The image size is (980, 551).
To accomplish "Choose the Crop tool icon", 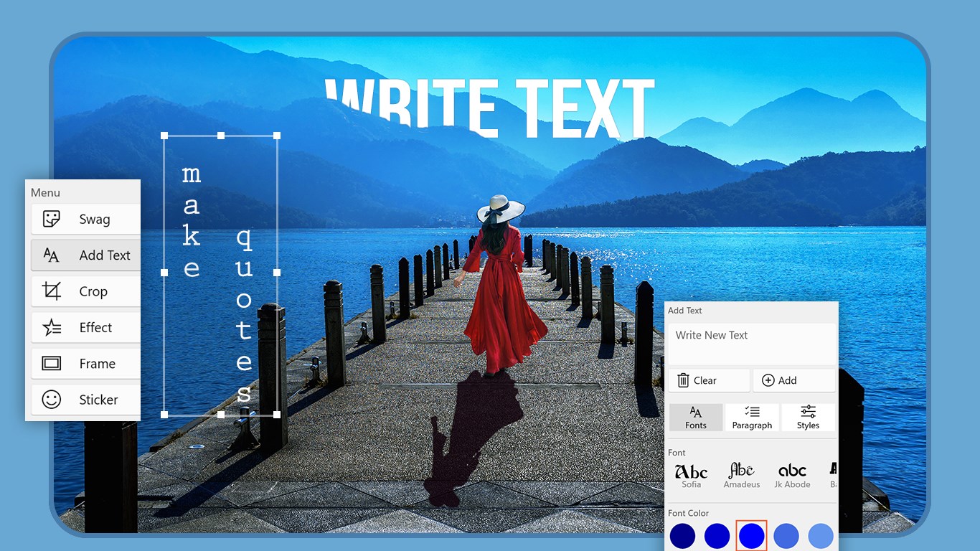I will [x=52, y=291].
